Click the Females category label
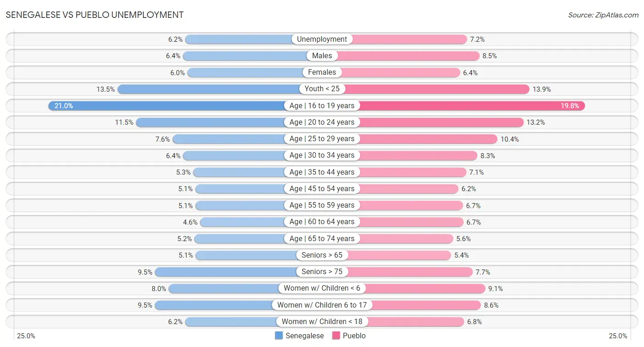This screenshot has height=347, width=644. [x=322, y=72]
